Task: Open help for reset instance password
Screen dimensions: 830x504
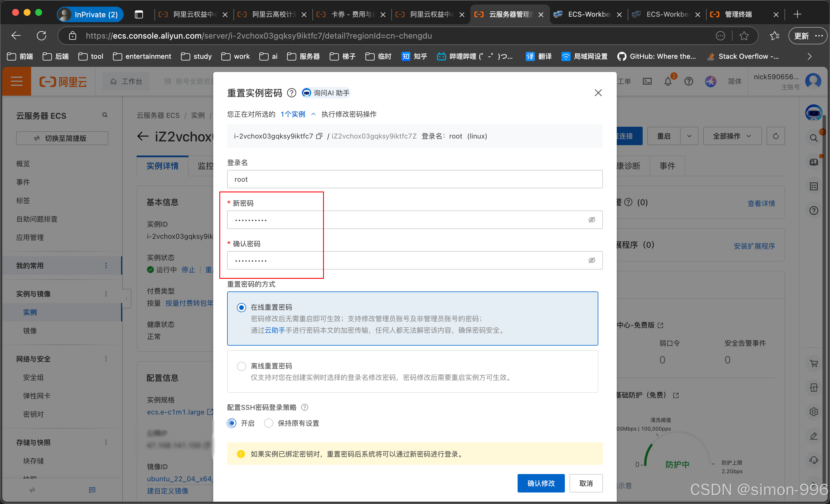Action: point(291,92)
